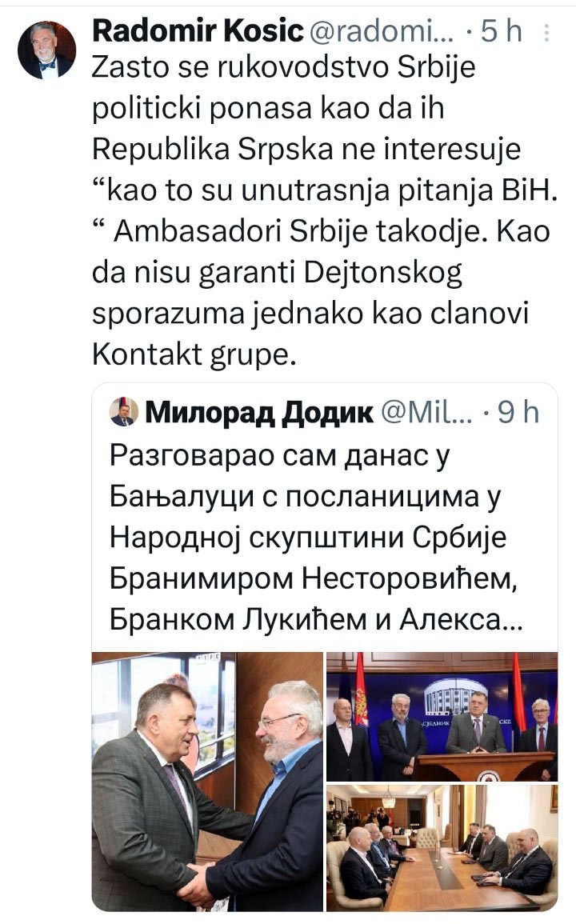Open the conference table meeting photo

[x=442, y=848]
